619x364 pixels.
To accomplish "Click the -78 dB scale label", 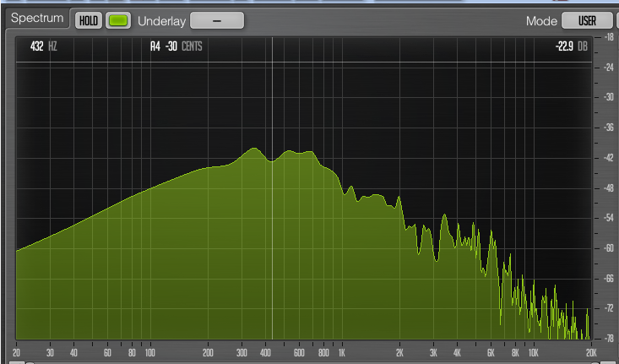I will 608,339.
